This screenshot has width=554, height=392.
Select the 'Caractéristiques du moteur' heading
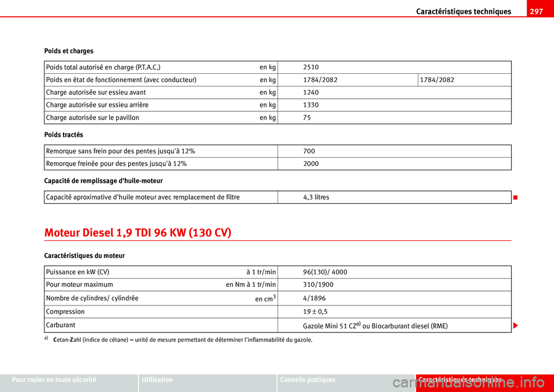tap(84, 256)
